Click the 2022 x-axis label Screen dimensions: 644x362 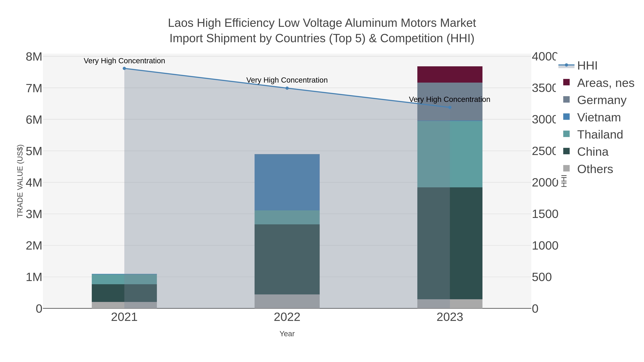(x=287, y=317)
